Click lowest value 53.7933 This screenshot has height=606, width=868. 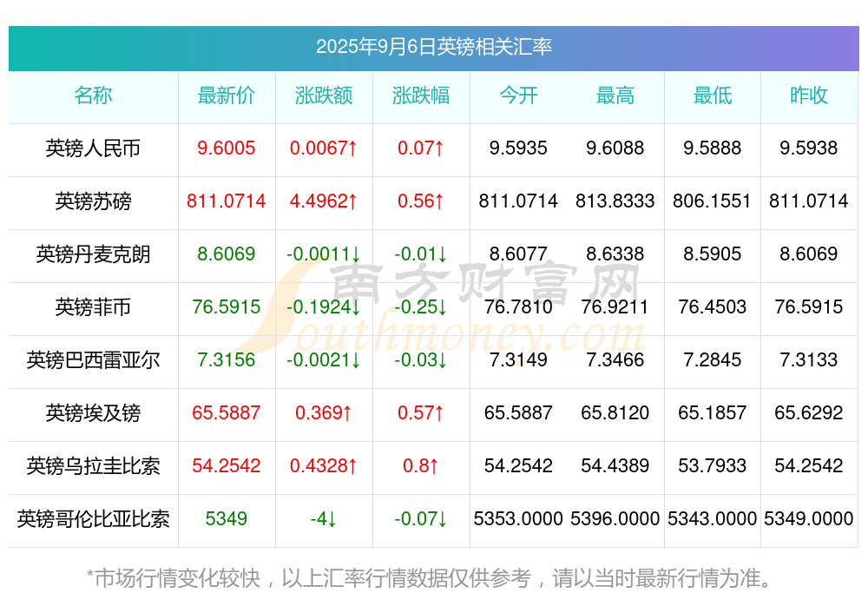coord(713,466)
